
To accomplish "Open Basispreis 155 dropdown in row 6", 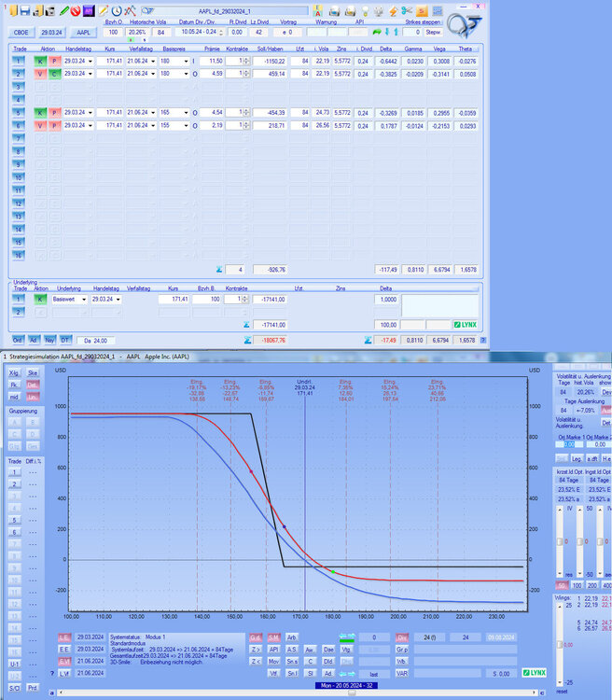I will click(187, 126).
